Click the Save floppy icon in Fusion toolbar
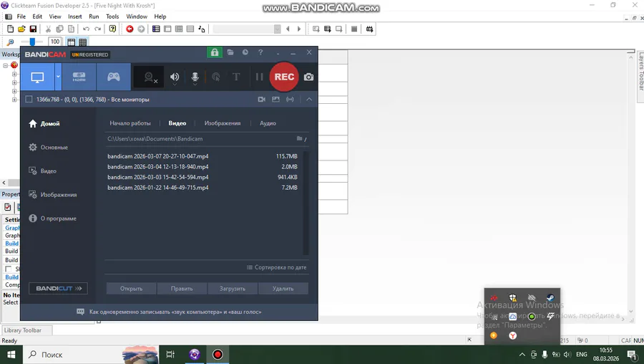 pyautogui.click(x=33, y=29)
